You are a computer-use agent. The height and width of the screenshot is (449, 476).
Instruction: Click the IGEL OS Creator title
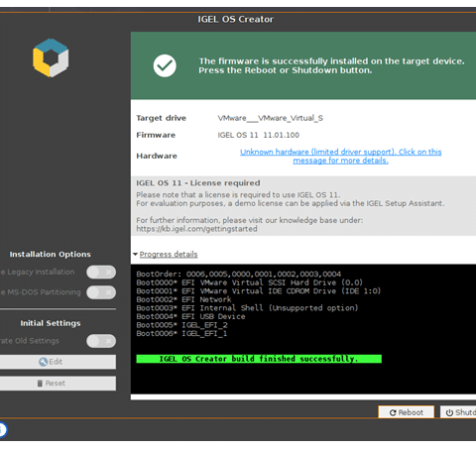click(x=236, y=19)
